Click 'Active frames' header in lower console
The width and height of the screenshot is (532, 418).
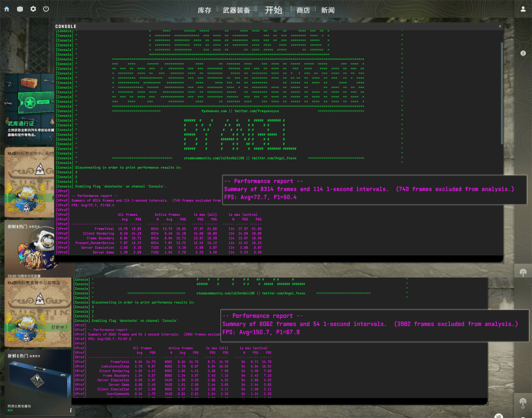[180, 348]
